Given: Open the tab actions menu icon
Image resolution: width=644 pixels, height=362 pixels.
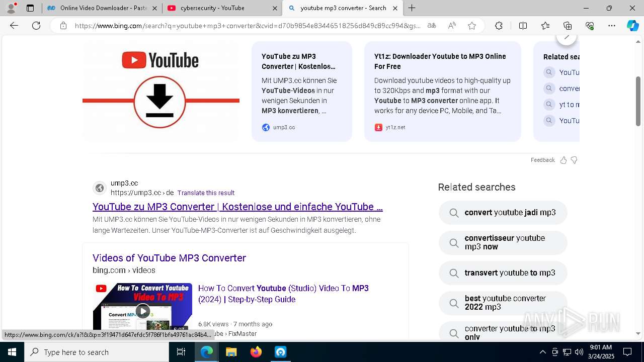Looking at the screenshot, I should pos(30,8).
